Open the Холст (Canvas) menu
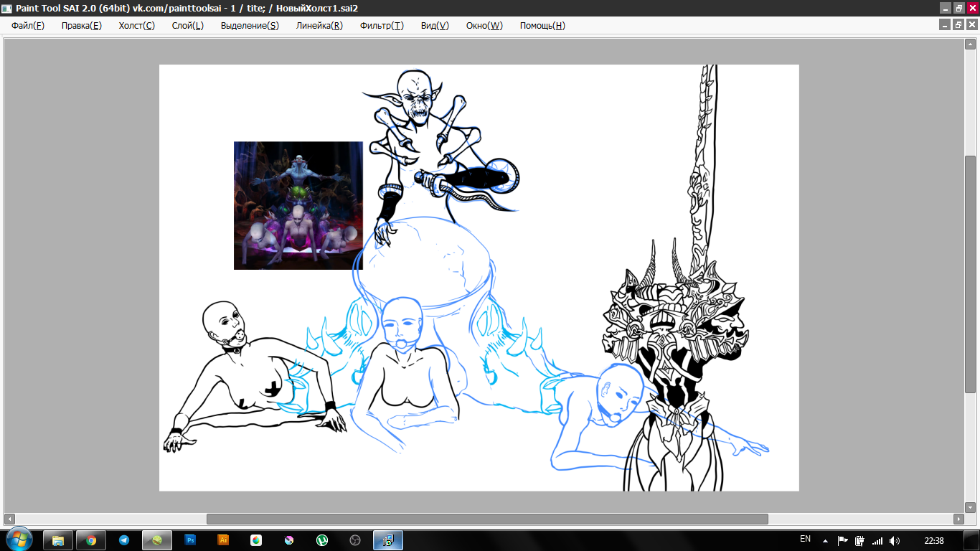This screenshot has width=980, height=551. point(136,26)
